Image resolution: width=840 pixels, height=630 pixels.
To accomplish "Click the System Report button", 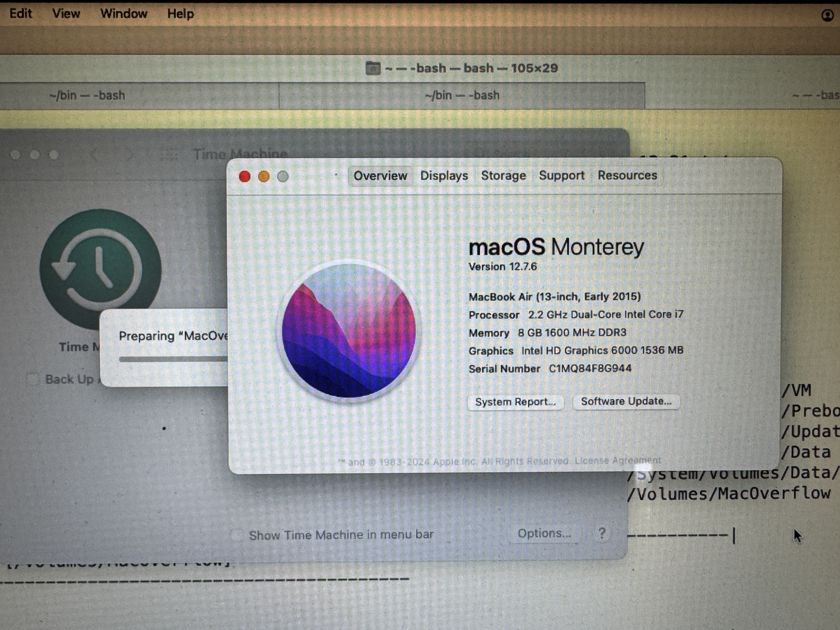I will coord(515,402).
